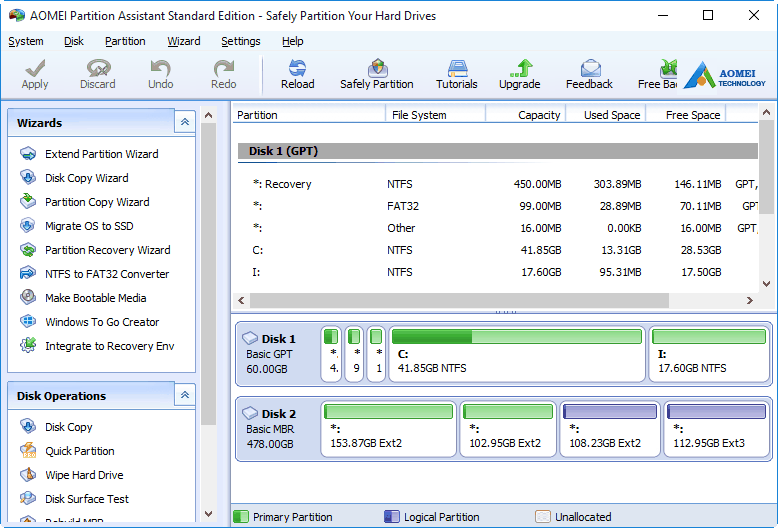Select the FAT32 99.00MB partition row
The width and height of the screenshot is (778, 528).
(x=496, y=206)
